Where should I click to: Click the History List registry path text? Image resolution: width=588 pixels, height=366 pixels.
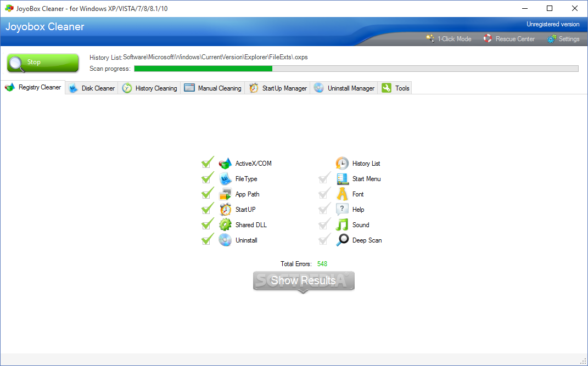[215, 57]
